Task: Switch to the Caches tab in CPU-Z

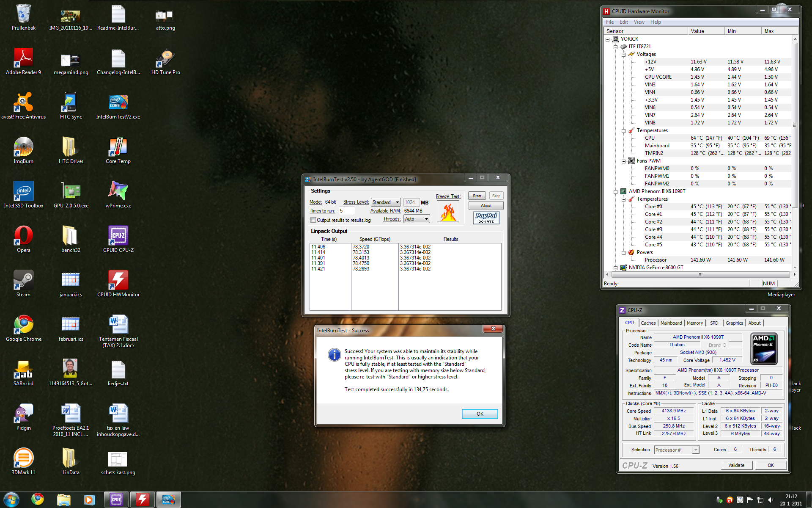Action: (x=648, y=323)
